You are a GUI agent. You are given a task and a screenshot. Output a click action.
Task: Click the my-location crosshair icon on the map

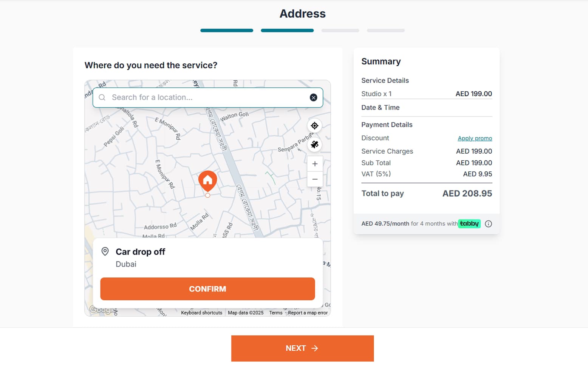coord(315,125)
